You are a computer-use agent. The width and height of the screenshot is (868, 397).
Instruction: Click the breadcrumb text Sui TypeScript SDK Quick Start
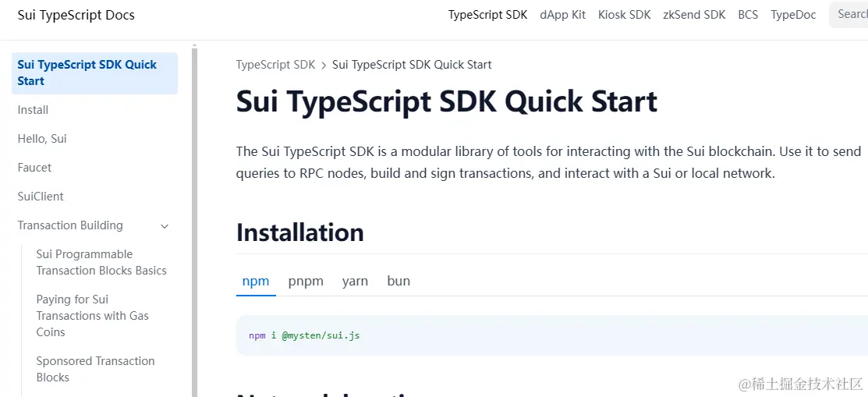click(412, 65)
